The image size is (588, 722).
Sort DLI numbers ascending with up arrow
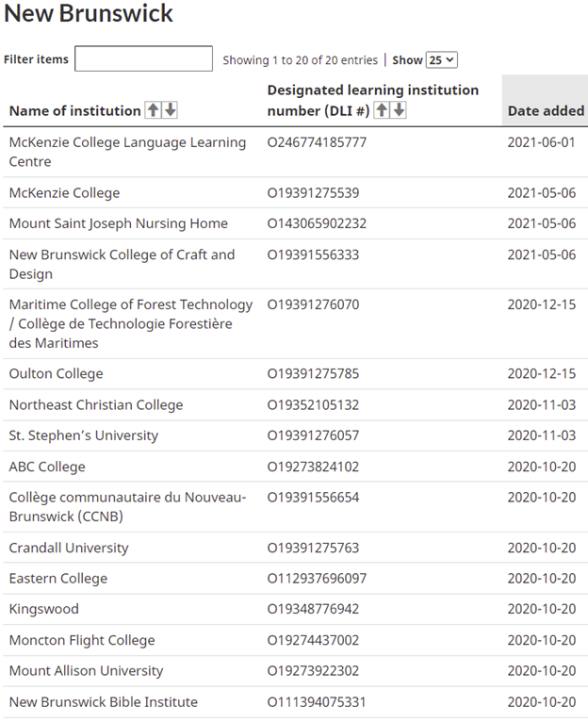[382, 110]
